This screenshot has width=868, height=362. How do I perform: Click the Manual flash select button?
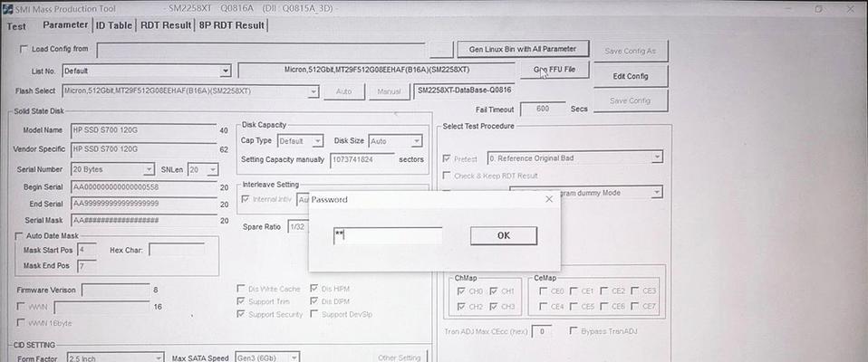click(389, 91)
